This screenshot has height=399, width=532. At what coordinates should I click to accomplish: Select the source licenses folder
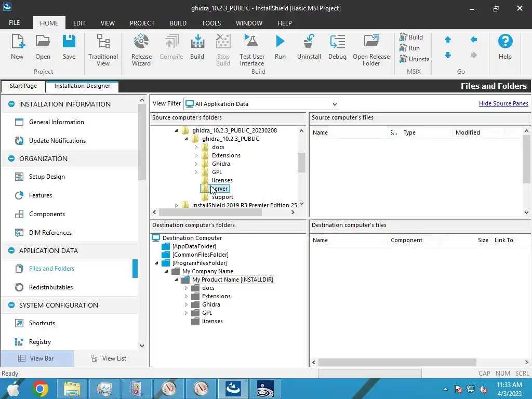(222, 180)
